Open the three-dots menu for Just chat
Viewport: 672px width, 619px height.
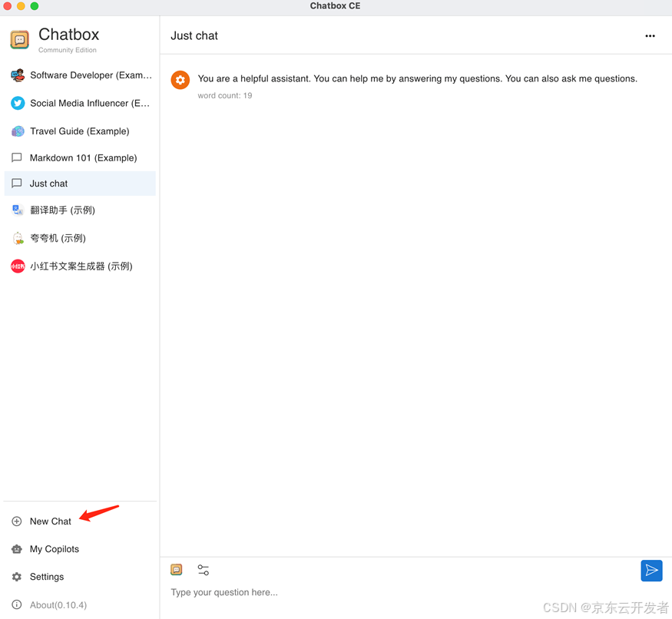(x=650, y=36)
